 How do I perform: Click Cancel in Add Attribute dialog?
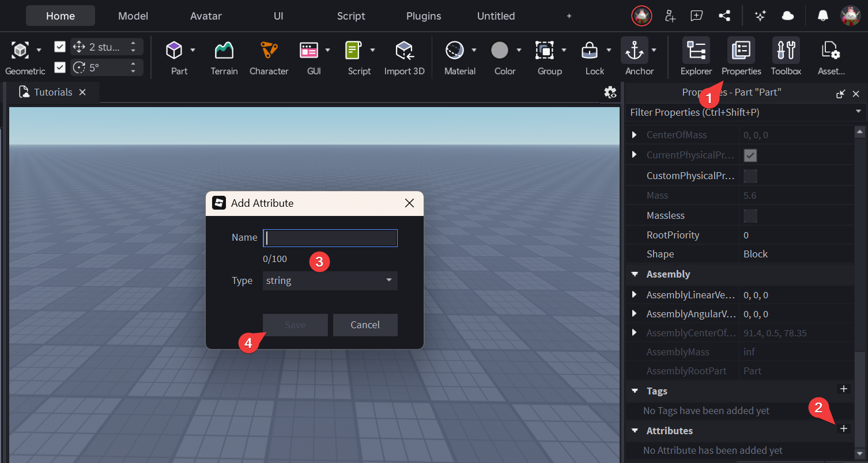coord(365,325)
